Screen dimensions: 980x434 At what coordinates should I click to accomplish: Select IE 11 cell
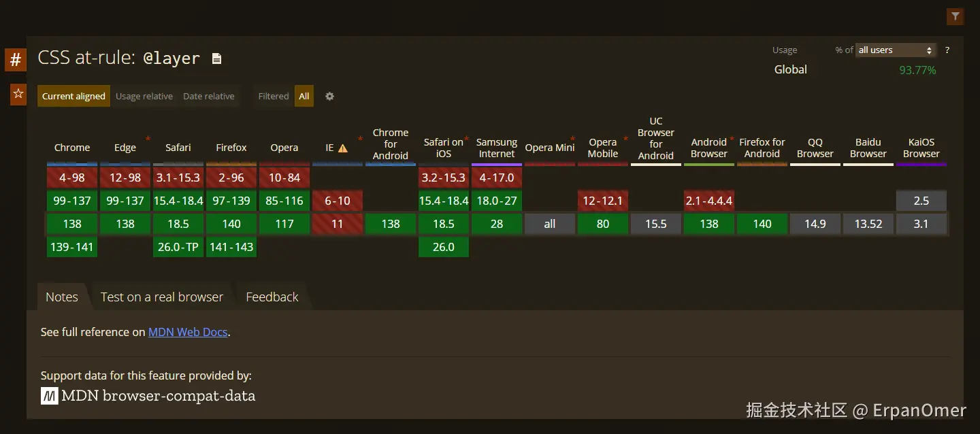[338, 224]
